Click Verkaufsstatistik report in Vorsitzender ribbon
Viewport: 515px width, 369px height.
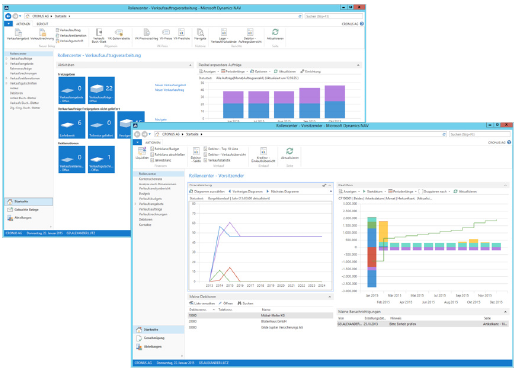217,160
